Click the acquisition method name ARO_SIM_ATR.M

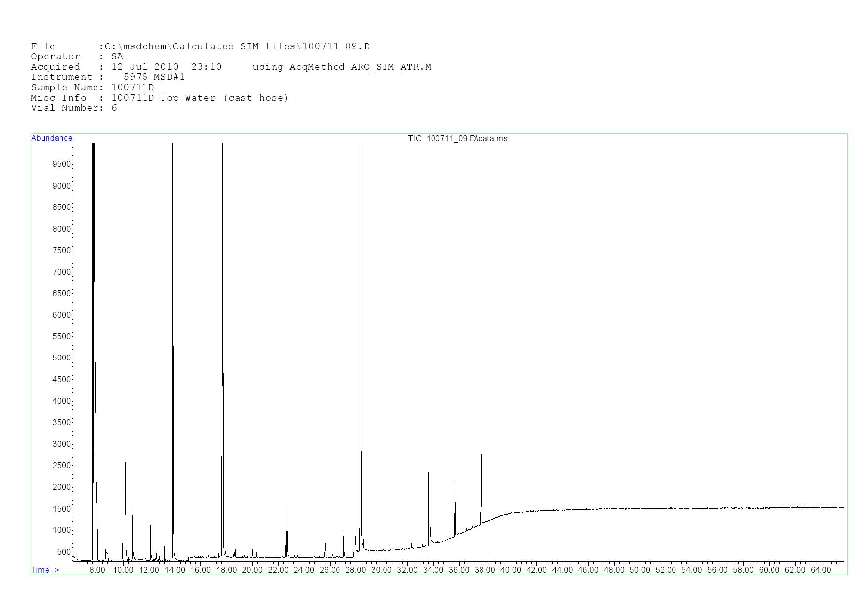point(391,67)
